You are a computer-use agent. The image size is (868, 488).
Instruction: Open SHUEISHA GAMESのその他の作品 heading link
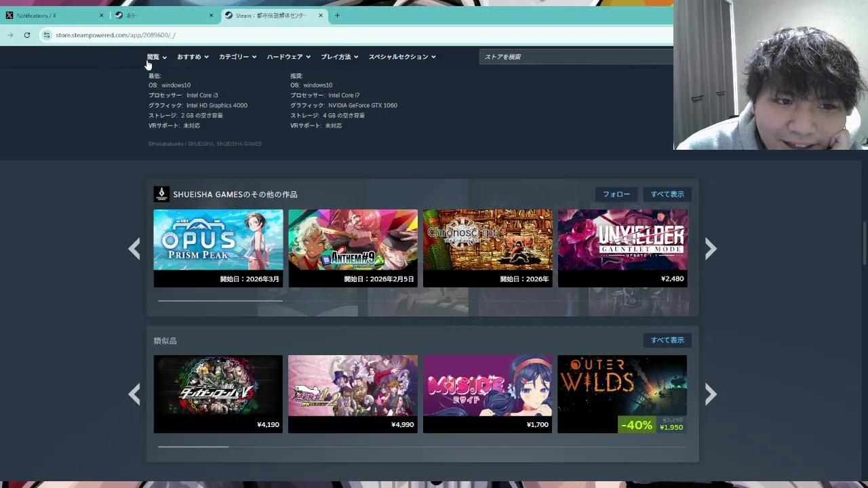coord(235,195)
